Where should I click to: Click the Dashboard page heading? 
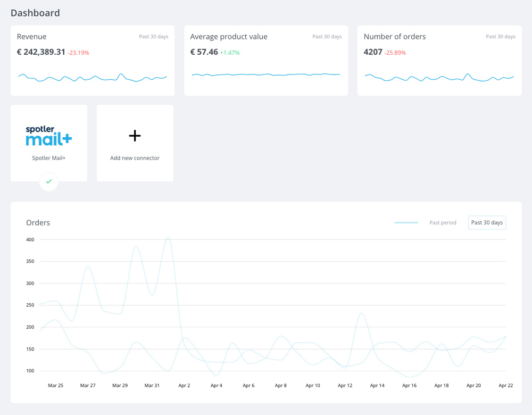pyautogui.click(x=35, y=13)
